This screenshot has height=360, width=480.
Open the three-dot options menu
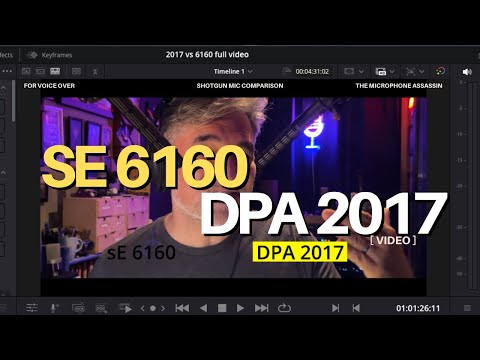click(7, 71)
